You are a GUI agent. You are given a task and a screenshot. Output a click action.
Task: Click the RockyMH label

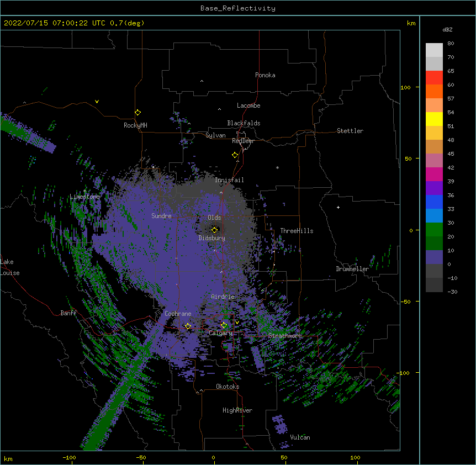coord(135,125)
